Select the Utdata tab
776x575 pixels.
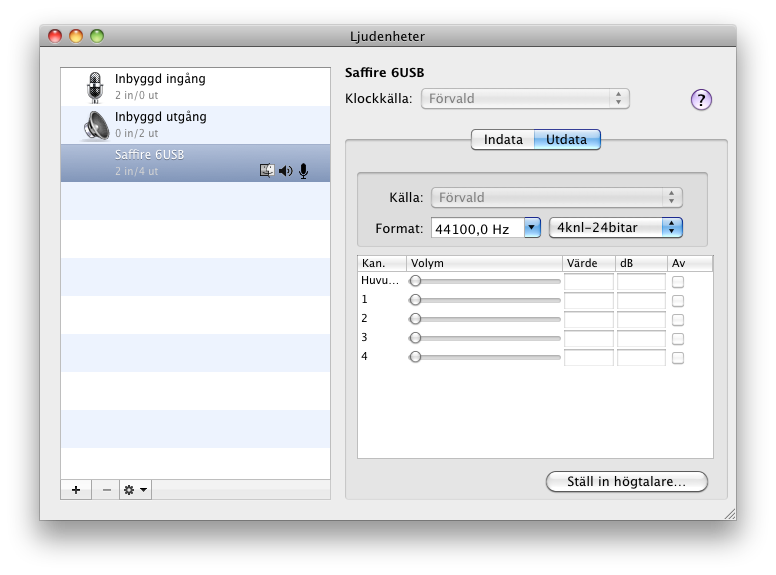coord(567,140)
